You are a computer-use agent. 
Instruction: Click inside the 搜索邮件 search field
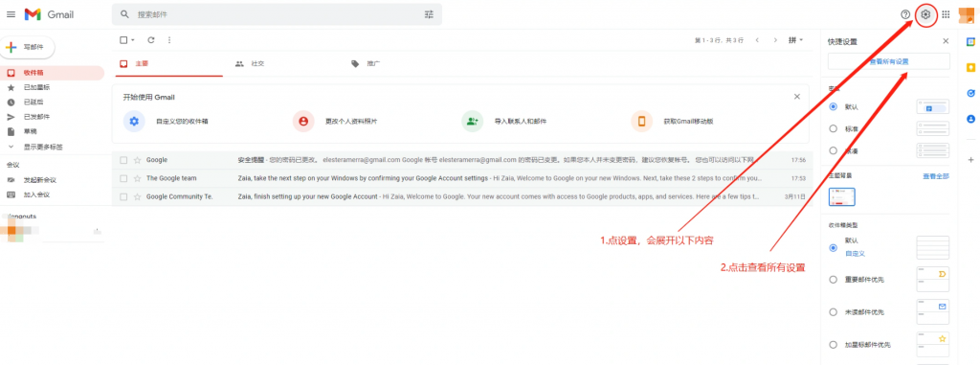pos(277,14)
